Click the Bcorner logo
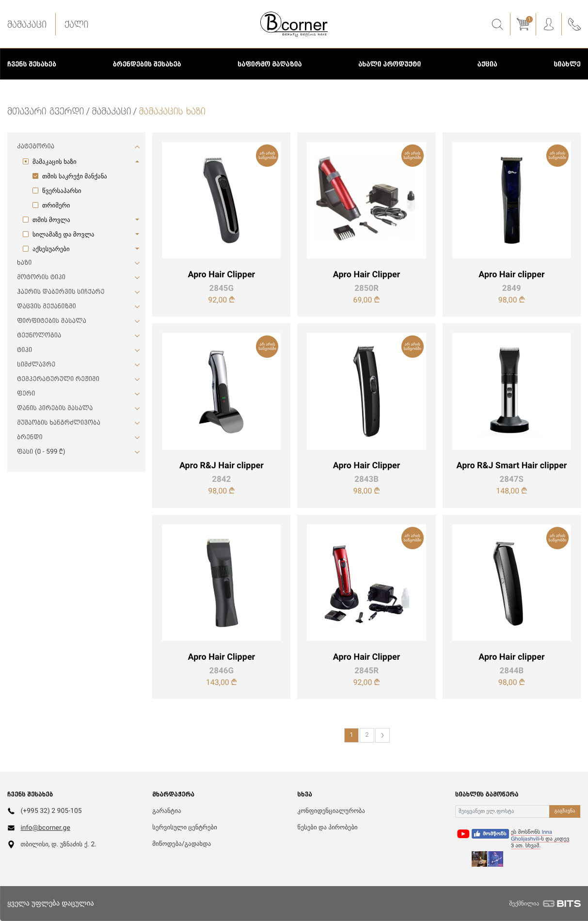The height and width of the screenshot is (921, 588). (x=294, y=24)
